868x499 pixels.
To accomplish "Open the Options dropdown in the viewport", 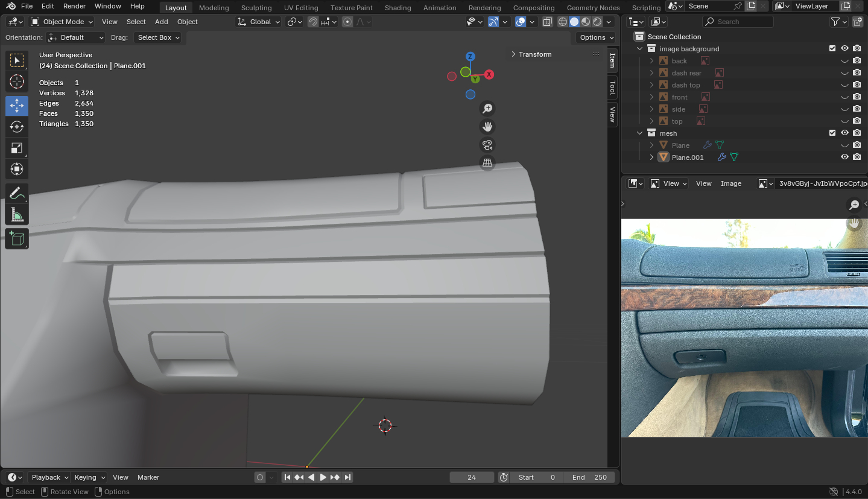I will click(595, 37).
